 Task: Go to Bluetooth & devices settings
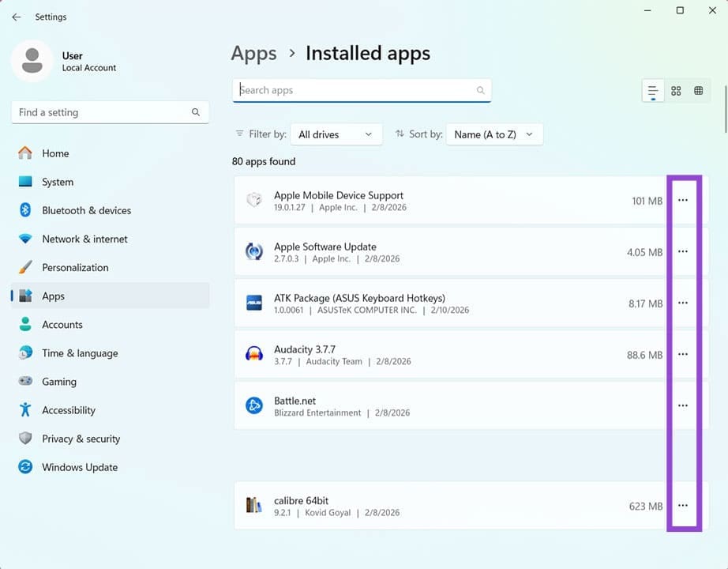(86, 210)
